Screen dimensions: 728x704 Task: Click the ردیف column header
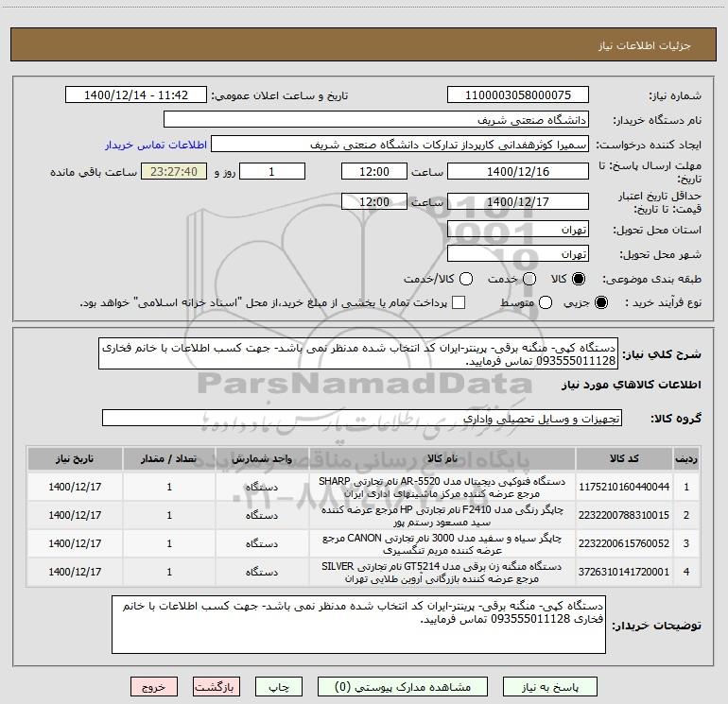coord(686,458)
